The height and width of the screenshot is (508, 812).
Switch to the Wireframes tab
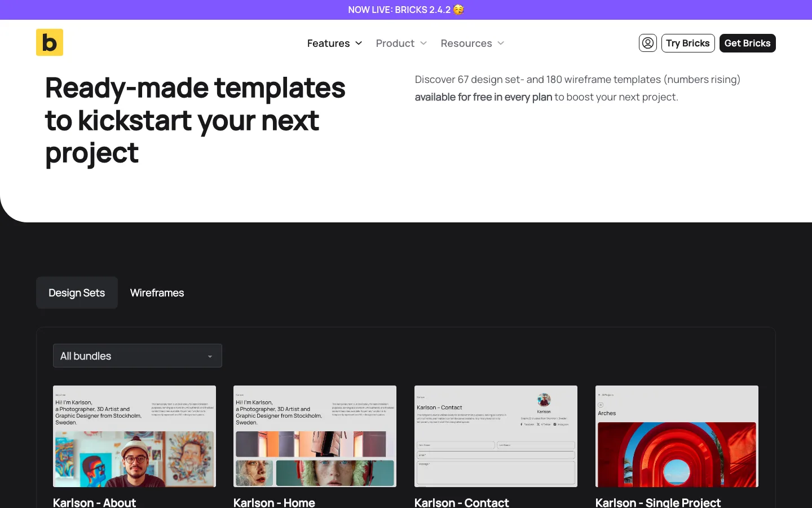(x=157, y=292)
